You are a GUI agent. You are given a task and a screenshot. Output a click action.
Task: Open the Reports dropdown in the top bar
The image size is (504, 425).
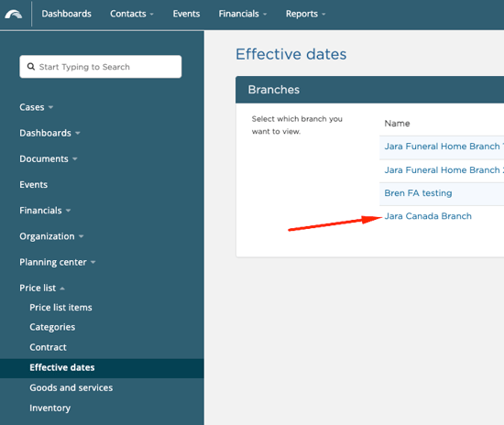click(306, 14)
